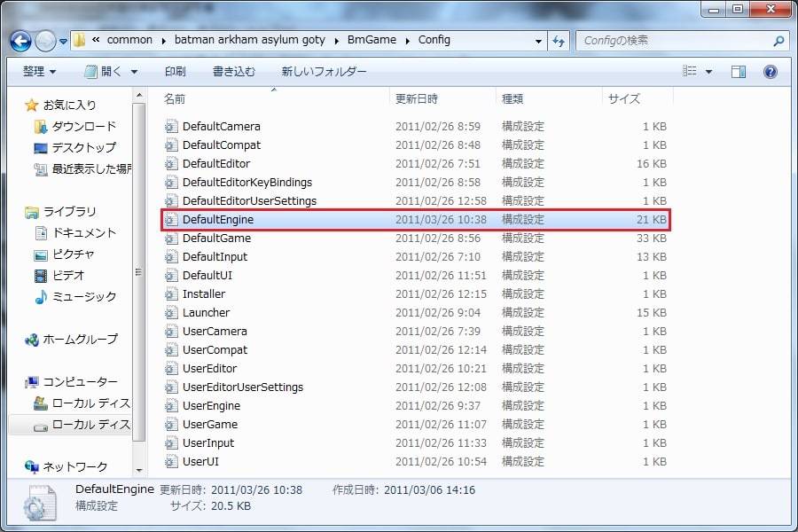Image resolution: width=798 pixels, height=532 pixels.
Task: Navigate to BmGame in breadcrumb
Action: coord(372,40)
